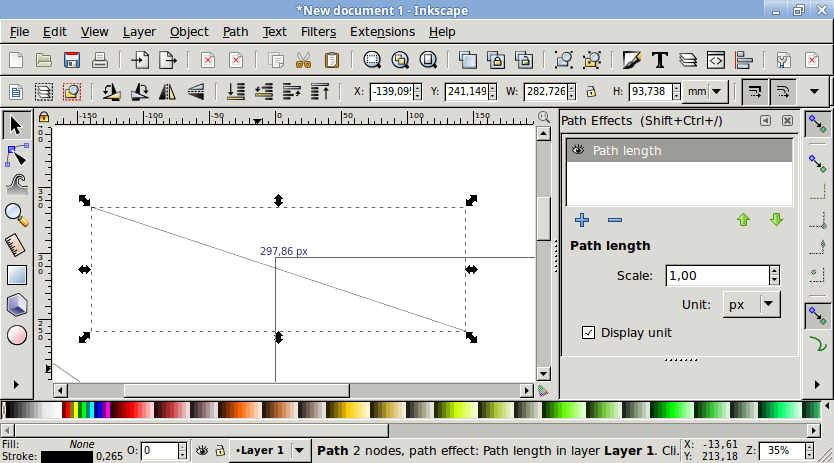834x463 pixels.
Task: Uncheck the Display unit checkbox
Action: [588, 332]
